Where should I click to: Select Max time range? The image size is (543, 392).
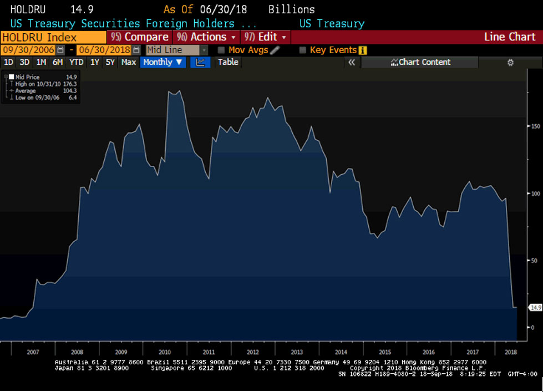coord(129,62)
